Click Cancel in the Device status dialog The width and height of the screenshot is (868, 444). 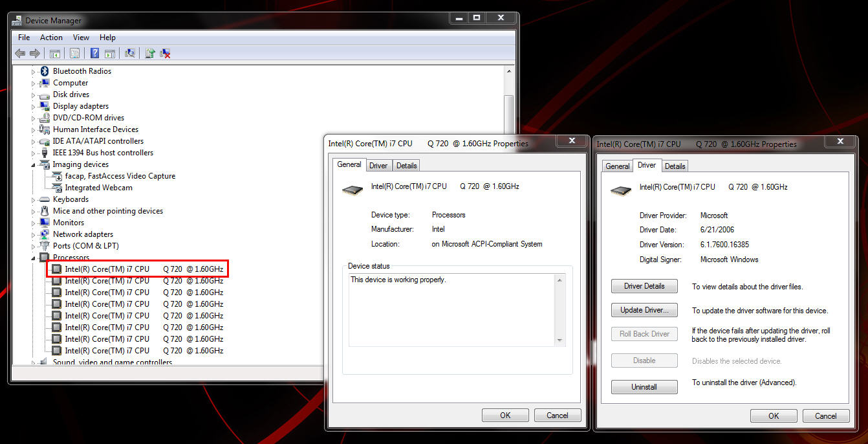point(558,416)
